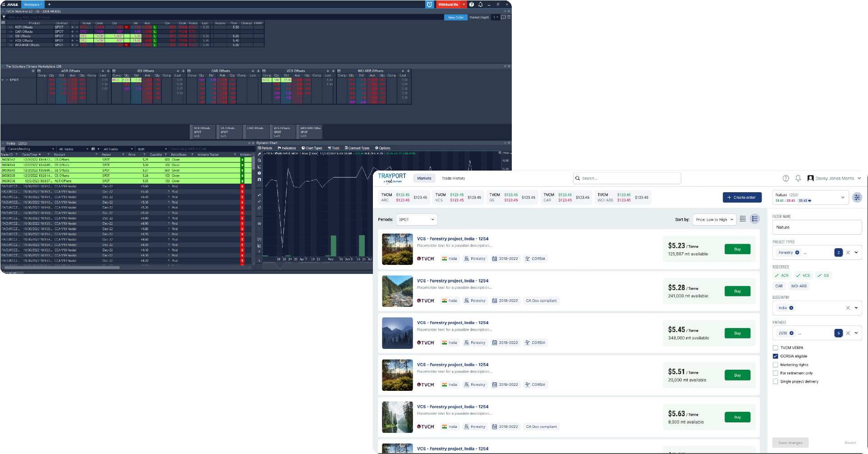Expand the Nature saved filter dropdown
The image size is (868, 454).
pos(842,197)
